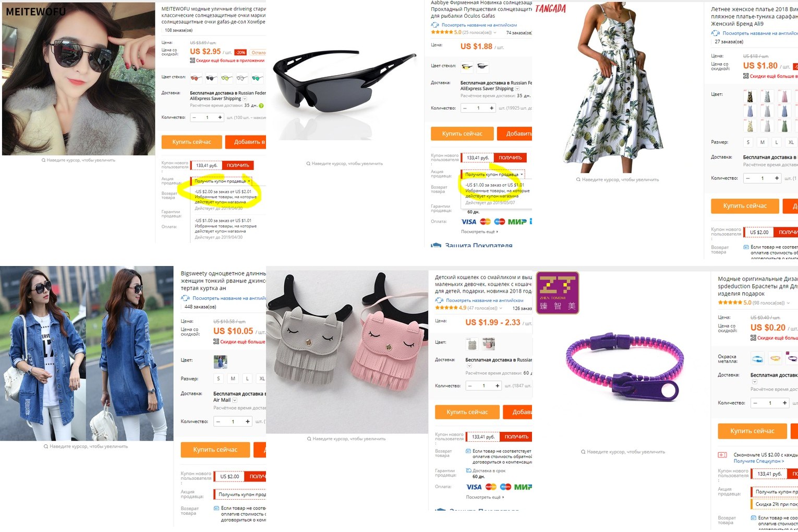Select the pink dress color swatch
Image resolution: width=798 pixels, height=532 pixels.
point(785,96)
